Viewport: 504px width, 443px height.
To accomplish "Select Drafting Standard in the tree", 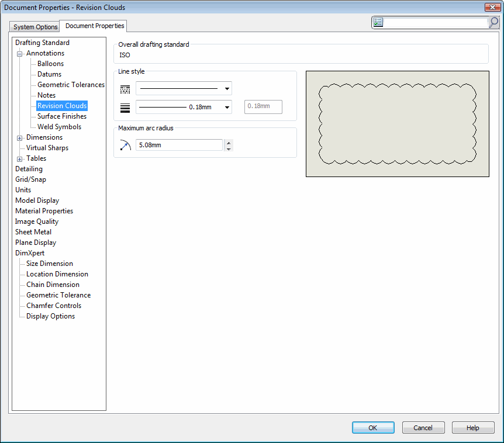I will (42, 43).
